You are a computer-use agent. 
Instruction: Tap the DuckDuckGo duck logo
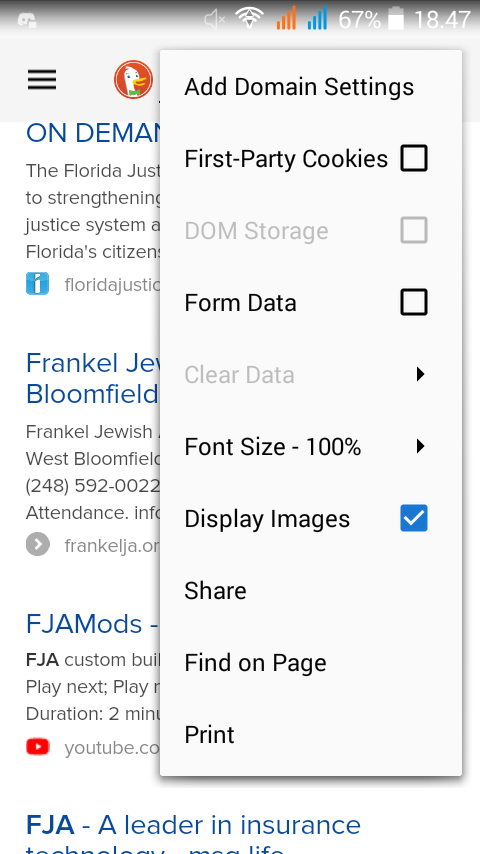click(133, 80)
